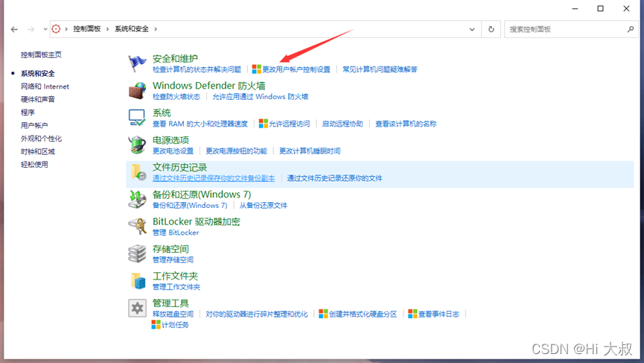The height and width of the screenshot is (363, 644).
Task: Click 允许应用通过 Windows 防火墙 link
Action: click(x=260, y=97)
